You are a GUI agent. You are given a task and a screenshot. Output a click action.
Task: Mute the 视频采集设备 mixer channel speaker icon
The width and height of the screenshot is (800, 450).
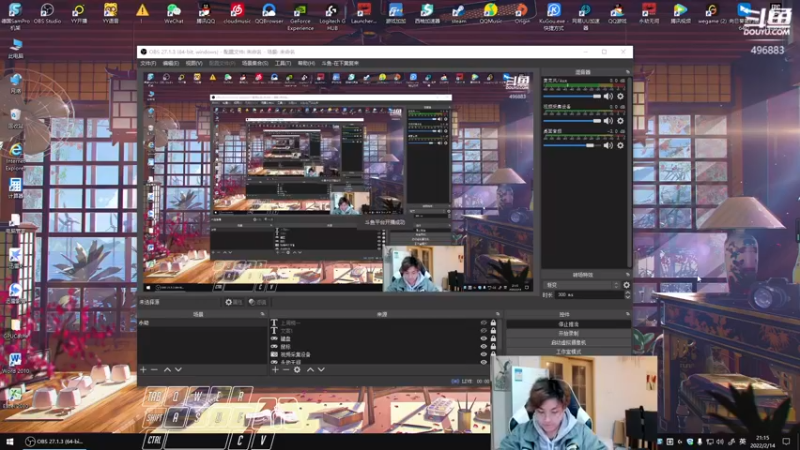pyautogui.click(x=608, y=121)
